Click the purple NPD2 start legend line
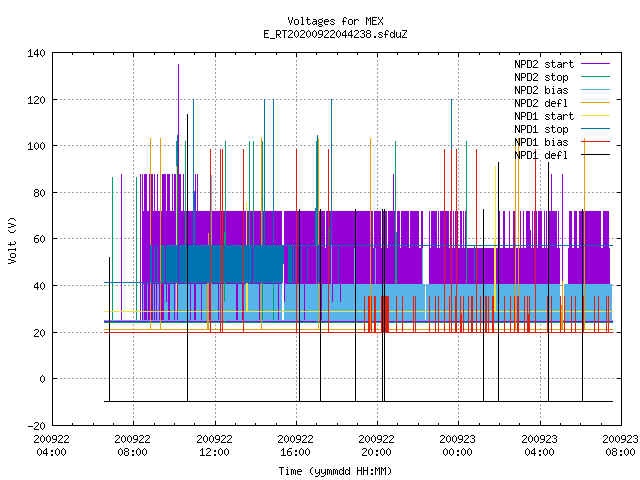Image resolution: width=640 pixels, height=480 pixels. [596, 64]
